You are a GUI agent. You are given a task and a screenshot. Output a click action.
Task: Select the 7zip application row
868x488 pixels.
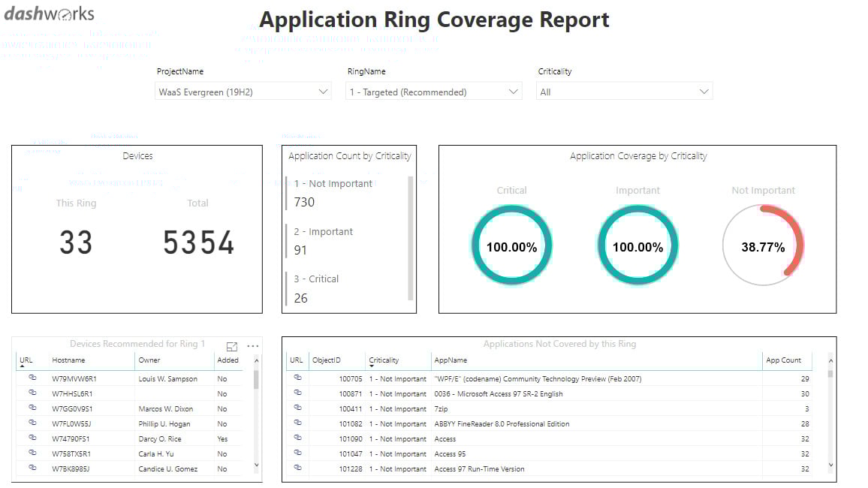click(x=451, y=408)
